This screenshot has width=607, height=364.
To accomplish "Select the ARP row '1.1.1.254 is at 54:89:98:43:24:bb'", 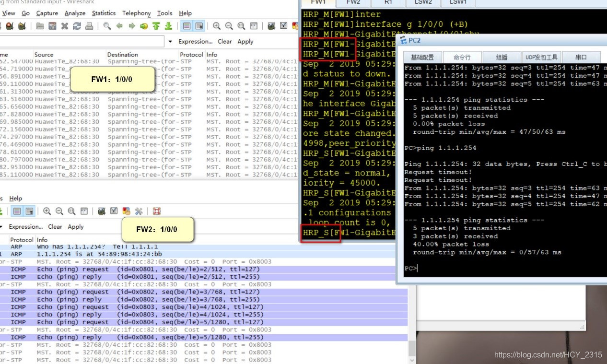I will [x=204, y=254].
